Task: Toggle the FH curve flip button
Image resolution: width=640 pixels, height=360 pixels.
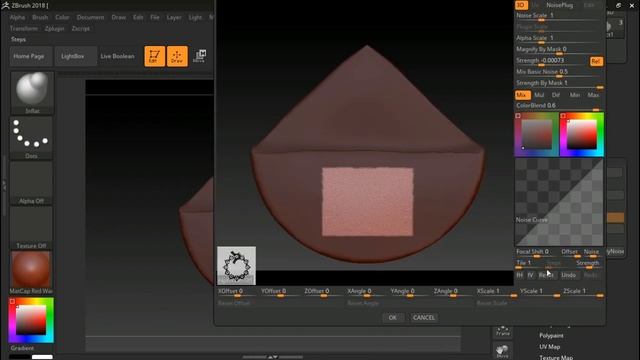Action: (x=520, y=275)
